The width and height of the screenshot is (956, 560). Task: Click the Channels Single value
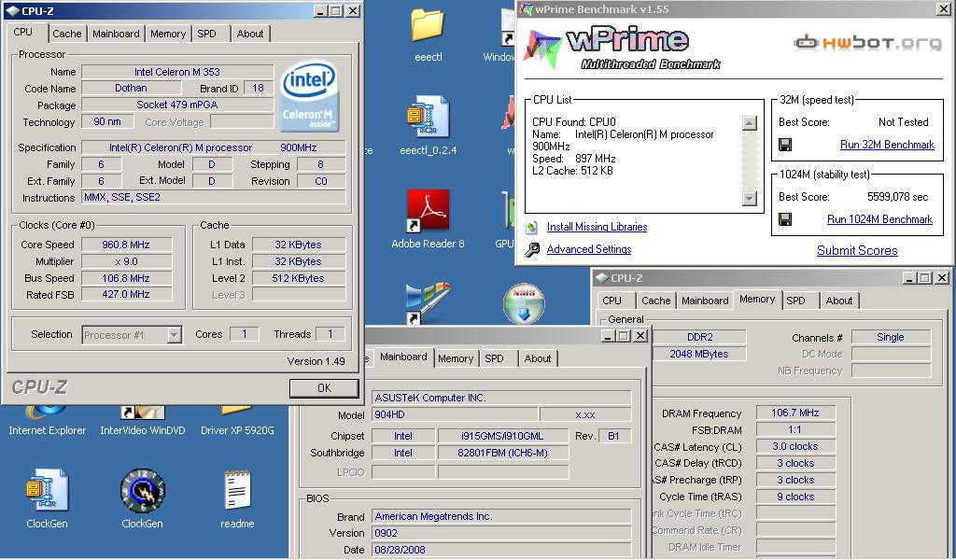click(891, 337)
